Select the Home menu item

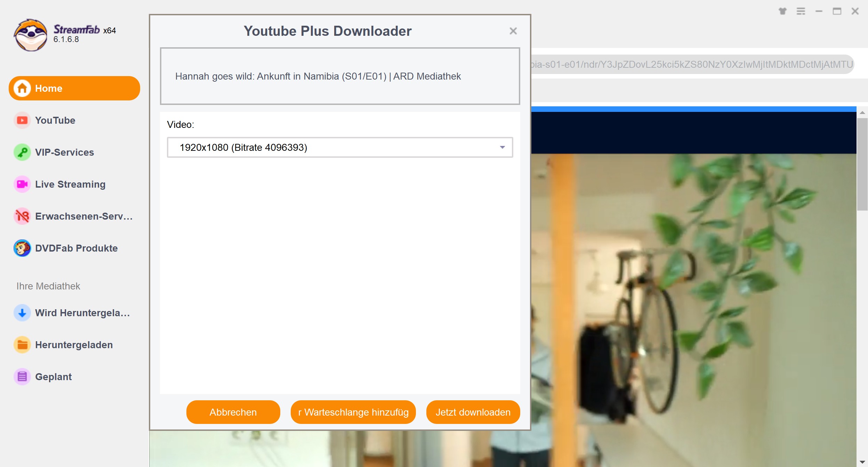[74, 89]
